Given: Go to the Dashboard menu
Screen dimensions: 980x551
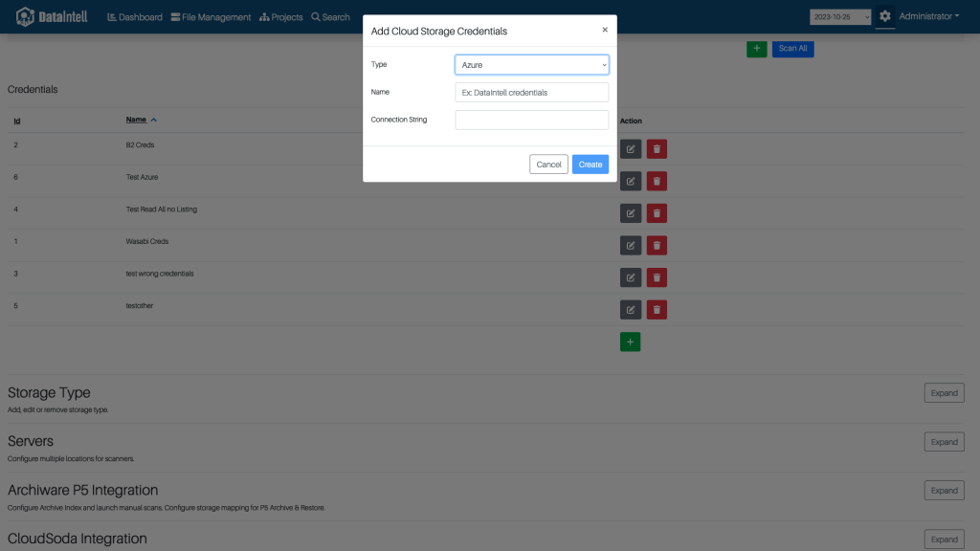Looking at the screenshot, I should pos(135,17).
